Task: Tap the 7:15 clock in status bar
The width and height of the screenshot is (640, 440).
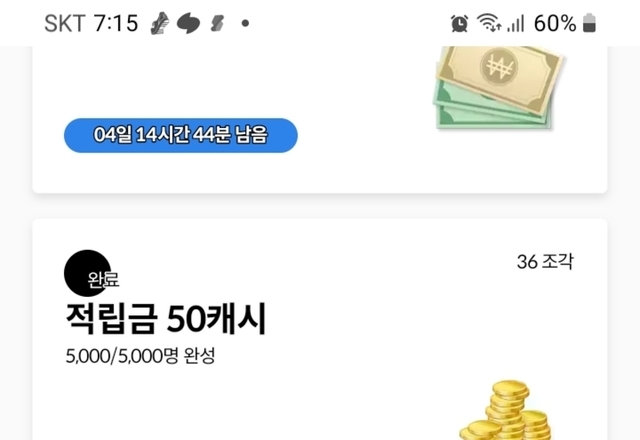Action: [116, 23]
